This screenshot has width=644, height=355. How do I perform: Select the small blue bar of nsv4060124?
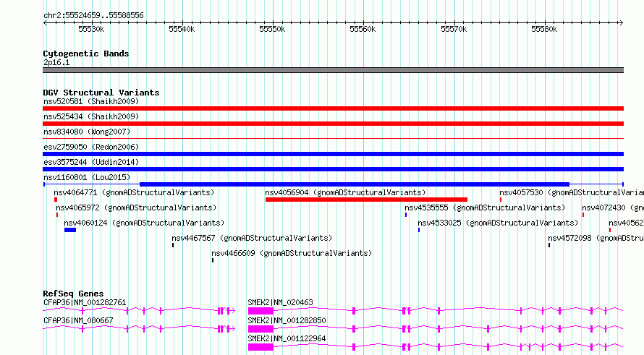[70, 230]
